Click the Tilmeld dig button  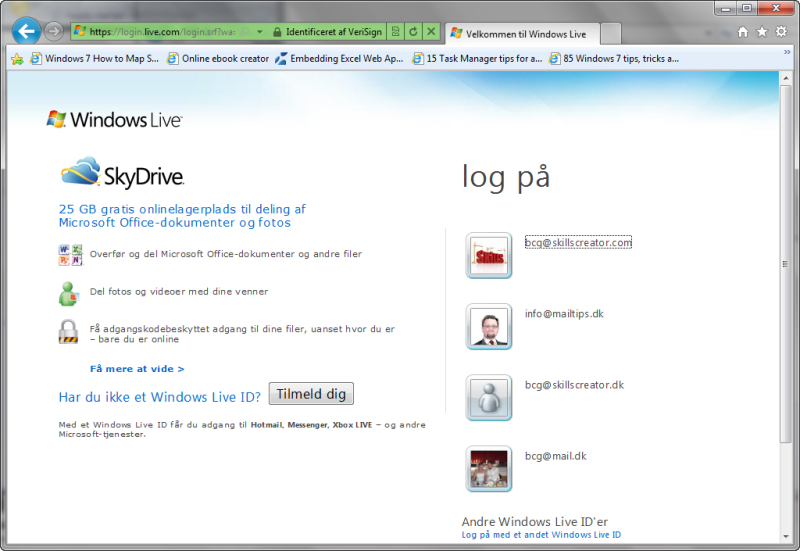pyautogui.click(x=311, y=394)
